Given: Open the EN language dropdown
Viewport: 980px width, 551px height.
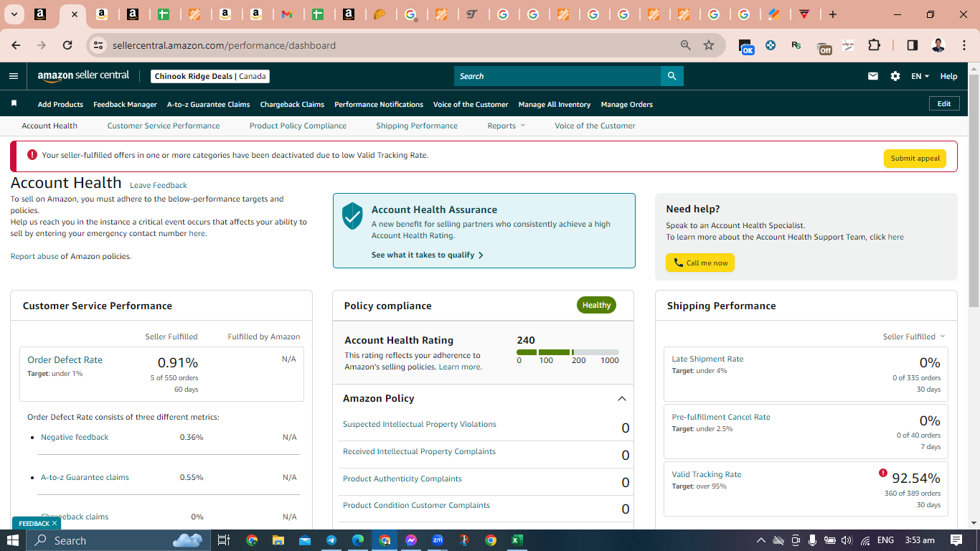Looking at the screenshot, I should [920, 76].
